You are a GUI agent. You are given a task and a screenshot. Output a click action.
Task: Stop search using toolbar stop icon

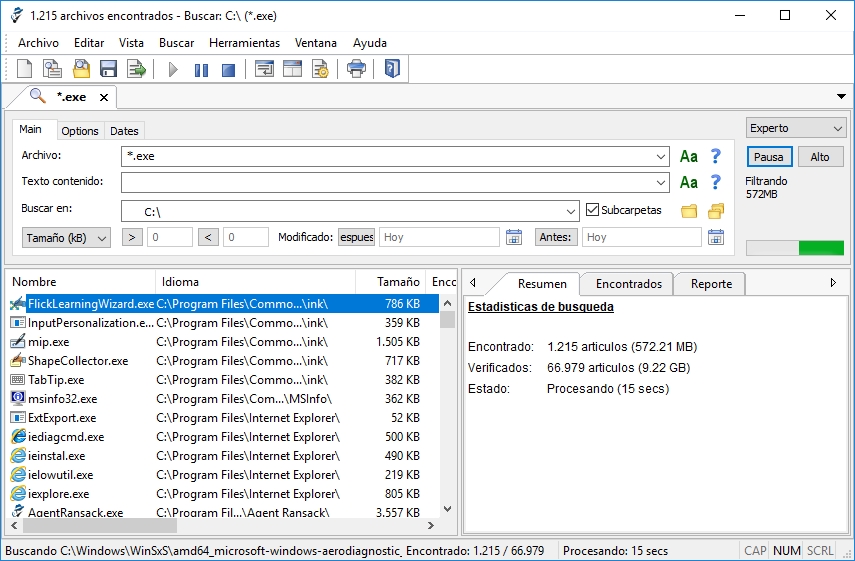(x=228, y=70)
